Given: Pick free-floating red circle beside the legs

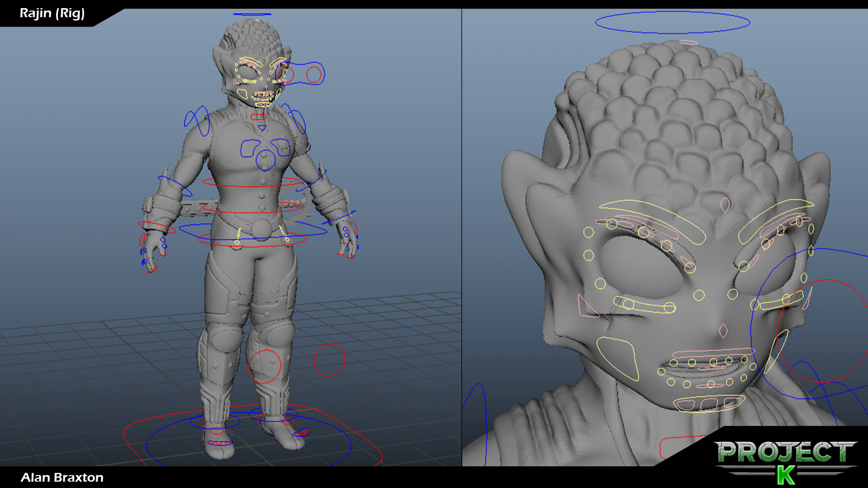Looking at the screenshot, I should tap(330, 360).
